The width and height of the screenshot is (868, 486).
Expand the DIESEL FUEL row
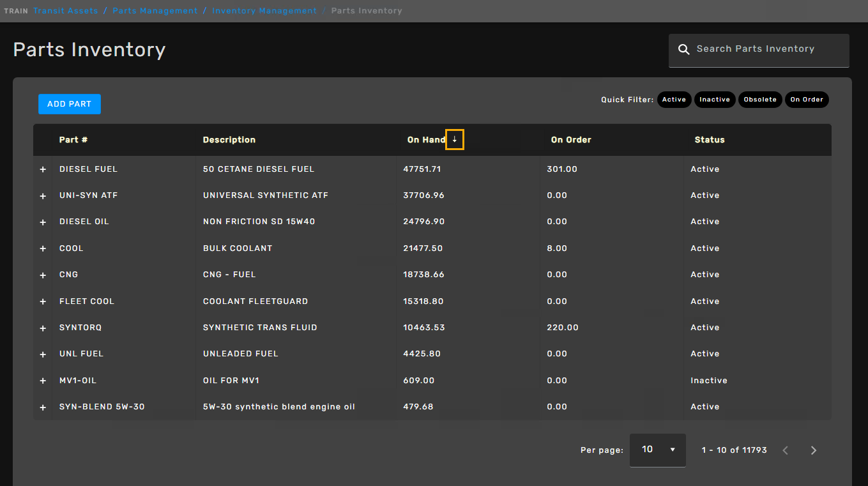pyautogui.click(x=43, y=170)
